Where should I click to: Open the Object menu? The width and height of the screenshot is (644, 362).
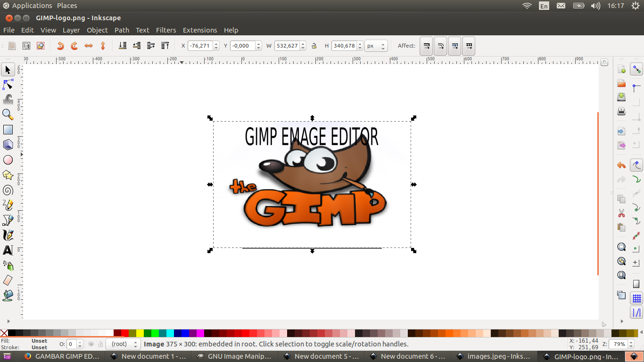click(x=97, y=30)
